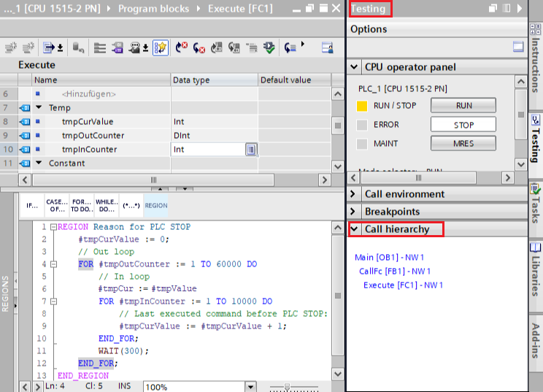Click the green checkmark monitoring icon

click(269, 47)
